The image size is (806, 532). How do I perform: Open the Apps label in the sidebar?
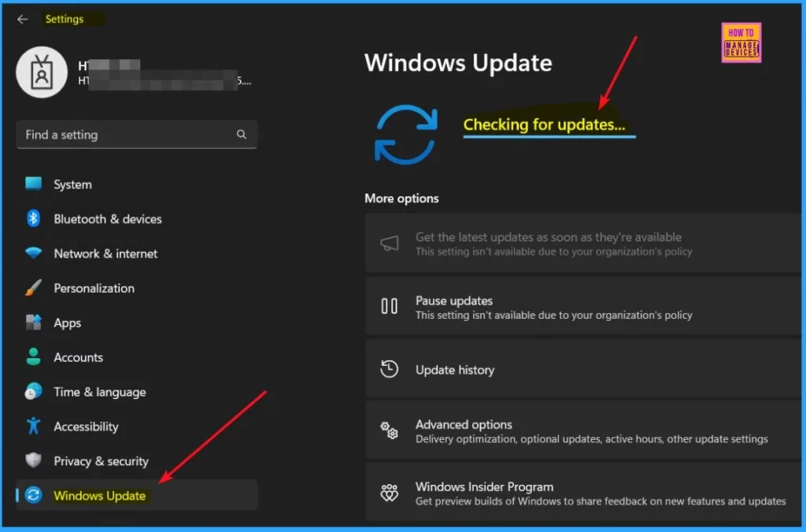(68, 323)
